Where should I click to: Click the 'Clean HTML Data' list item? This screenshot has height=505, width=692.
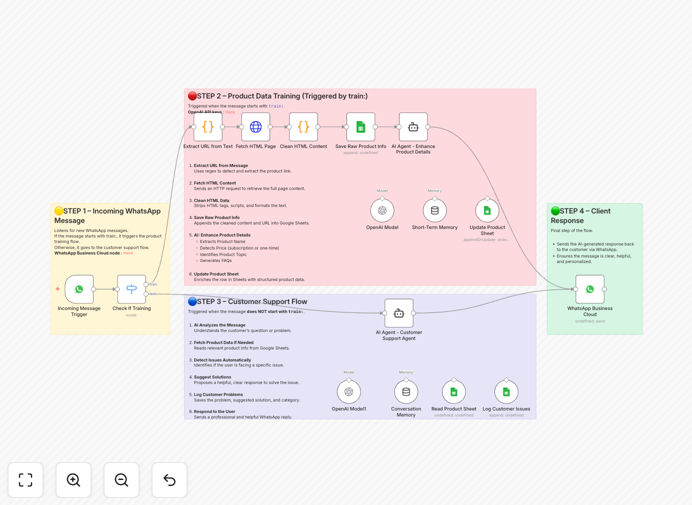click(211, 200)
